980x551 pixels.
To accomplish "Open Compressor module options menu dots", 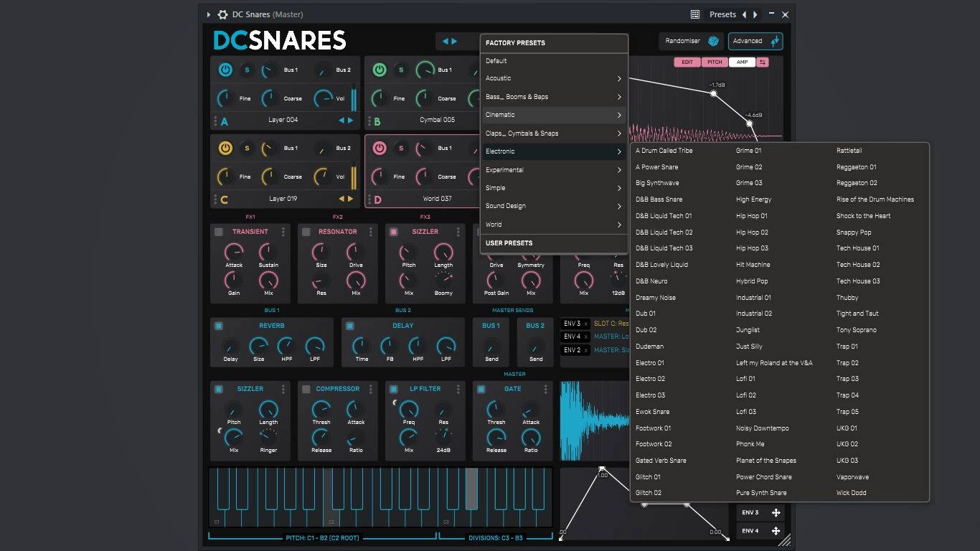I will pos(371,389).
